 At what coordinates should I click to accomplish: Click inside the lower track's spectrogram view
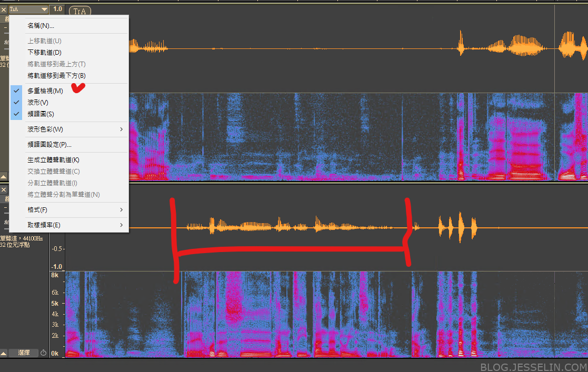[326, 314]
